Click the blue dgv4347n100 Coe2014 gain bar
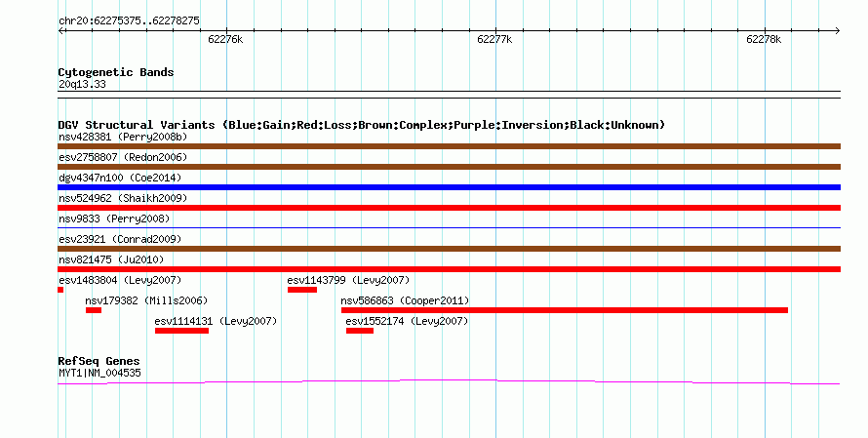 pos(449,187)
